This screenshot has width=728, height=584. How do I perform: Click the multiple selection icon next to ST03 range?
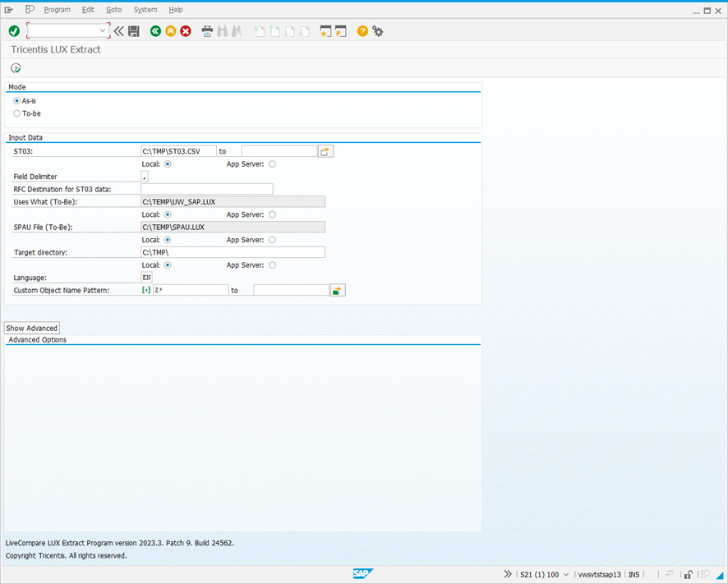tap(325, 150)
